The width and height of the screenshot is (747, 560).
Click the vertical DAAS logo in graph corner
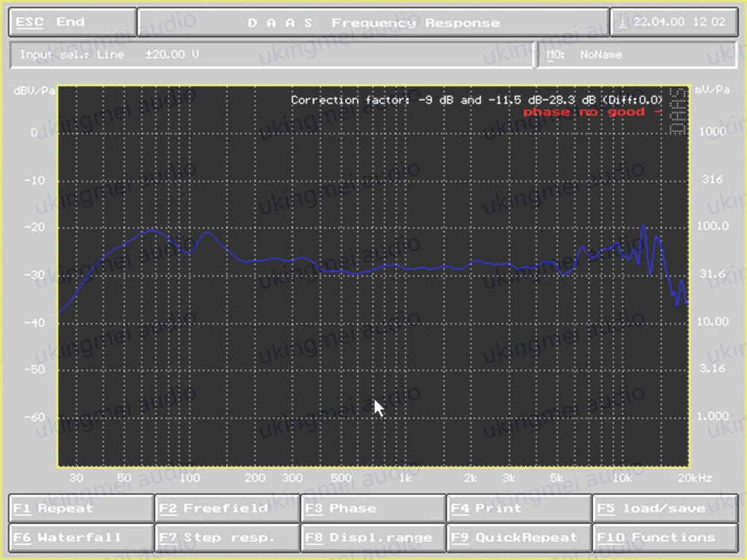(678, 111)
